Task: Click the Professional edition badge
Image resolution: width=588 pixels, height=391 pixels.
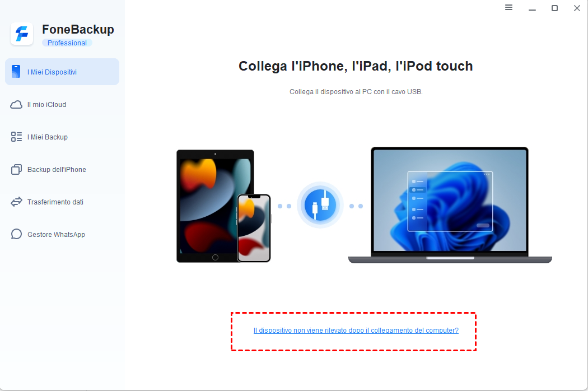Action: coord(67,43)
